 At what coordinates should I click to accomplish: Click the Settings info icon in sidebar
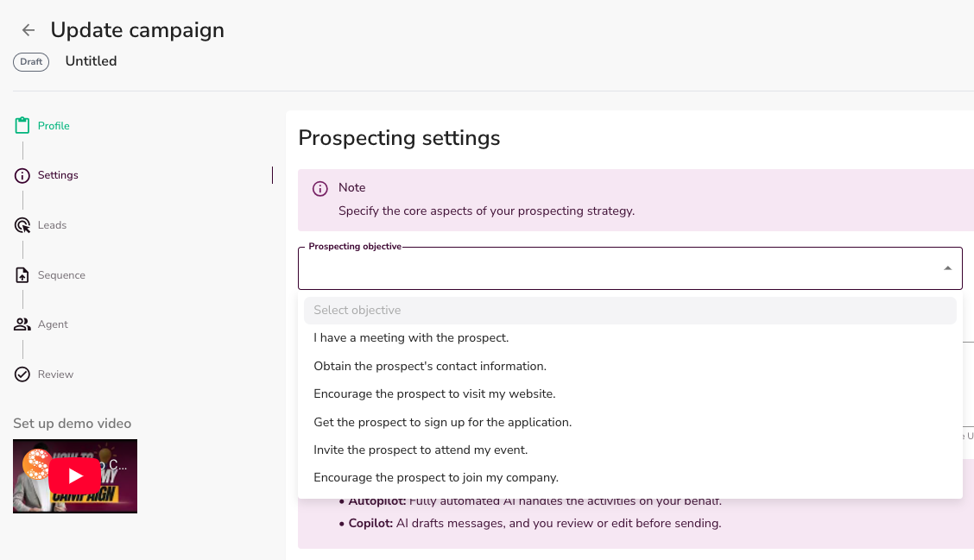22,176
